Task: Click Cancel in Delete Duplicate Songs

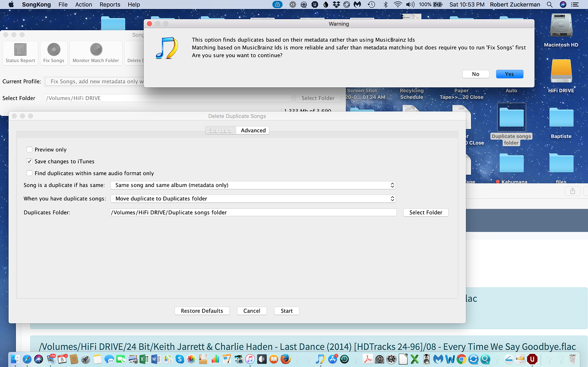Action: tap(252, 311)
